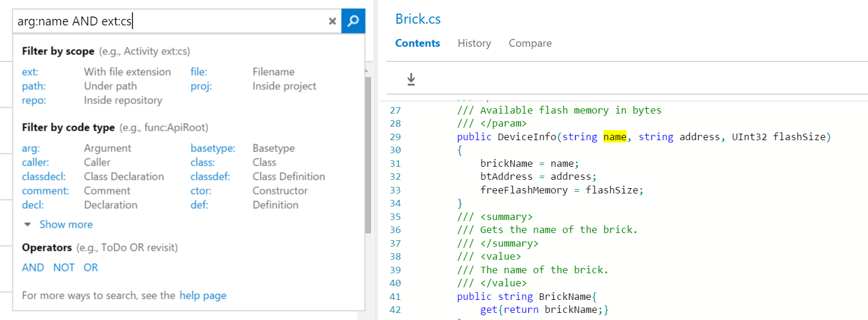Pick the repo: scope filter
This screenshot has height=320, width=868.
(34, 100)
